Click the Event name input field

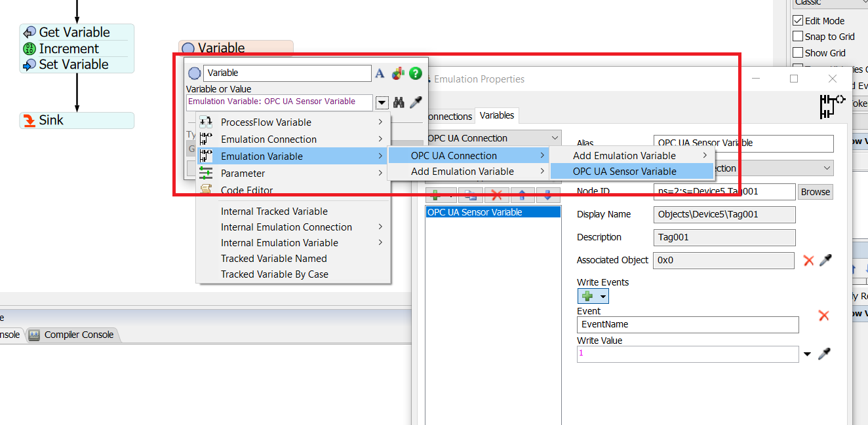tap(688, 324)
